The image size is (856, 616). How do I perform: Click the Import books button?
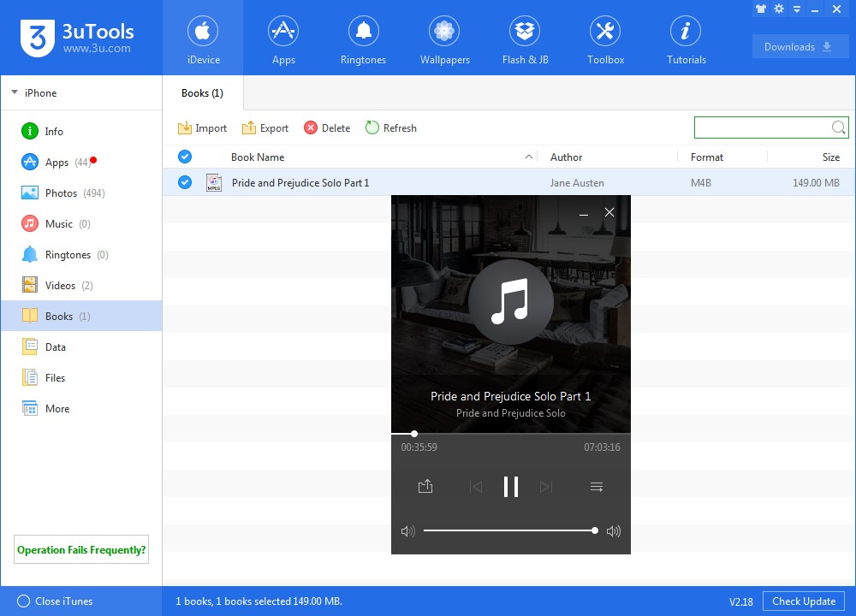click(x=202, y=128)
